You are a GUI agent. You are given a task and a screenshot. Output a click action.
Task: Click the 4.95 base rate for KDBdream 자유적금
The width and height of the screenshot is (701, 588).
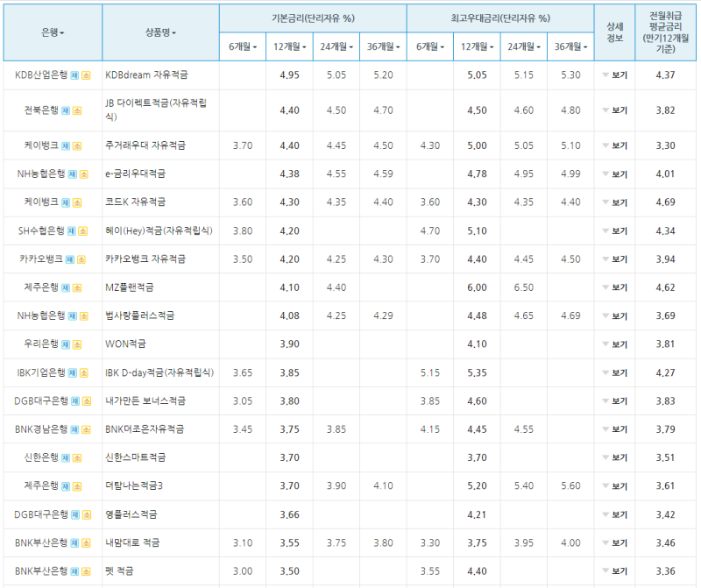tap(290, 75)
